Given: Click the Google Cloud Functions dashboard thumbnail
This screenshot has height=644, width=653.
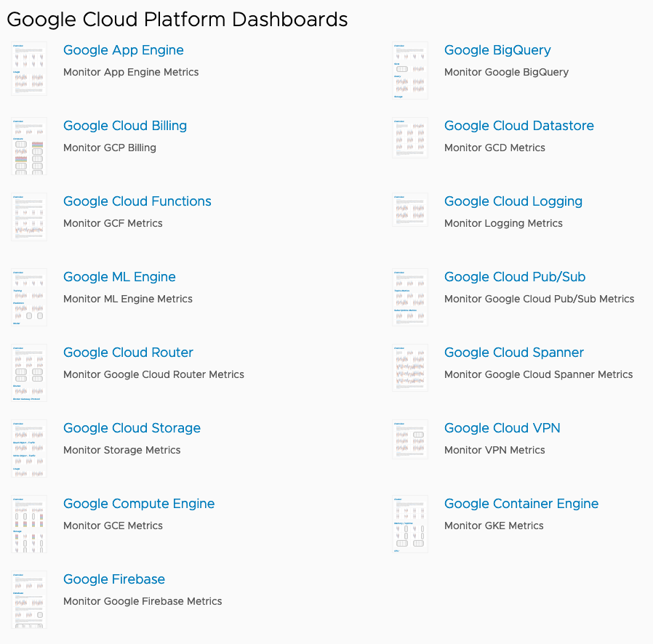Looking at the screenshot, I should 29,217.
